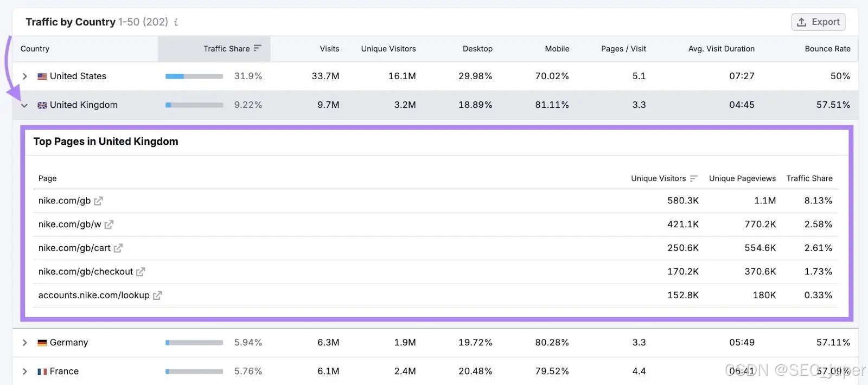Sort by the Bounce Rate column

click(x=827, y=49)
